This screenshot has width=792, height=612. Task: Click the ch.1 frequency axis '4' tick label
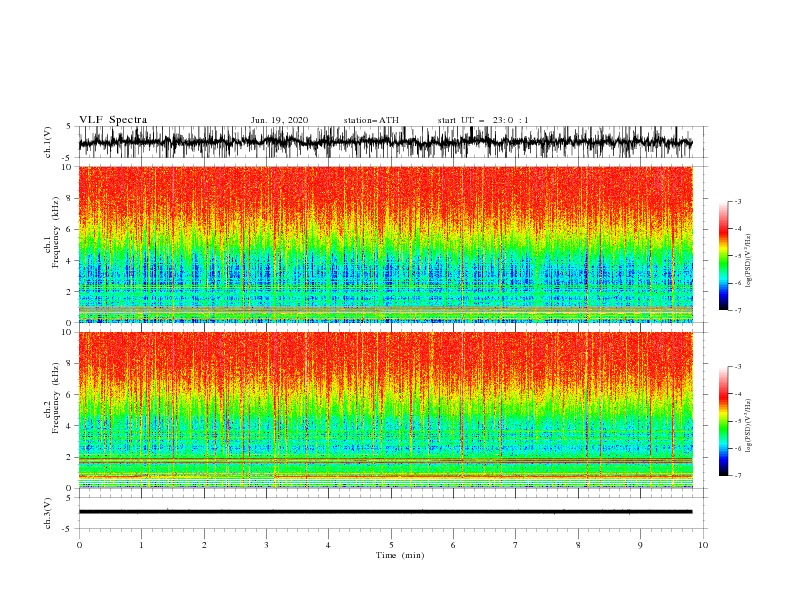click(69, 261)
